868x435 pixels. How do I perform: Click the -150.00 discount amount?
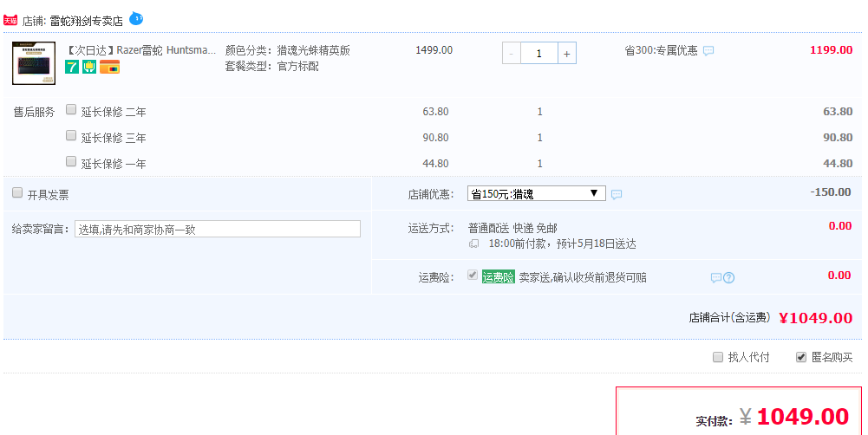click(831, 192)
